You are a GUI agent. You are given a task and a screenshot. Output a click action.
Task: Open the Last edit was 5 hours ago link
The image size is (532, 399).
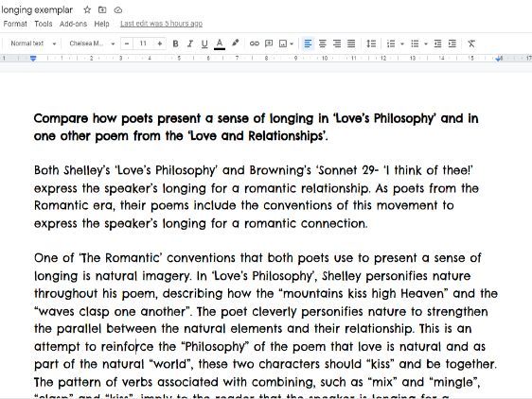pyautogui.click(x=162, y=24)
